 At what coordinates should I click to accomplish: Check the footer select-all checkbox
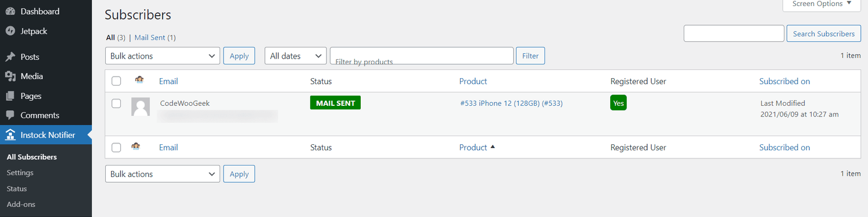[116, 147]
